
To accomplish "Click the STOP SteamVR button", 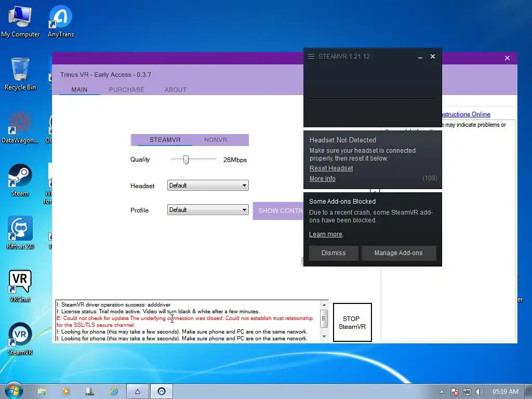I will (352, 323).
